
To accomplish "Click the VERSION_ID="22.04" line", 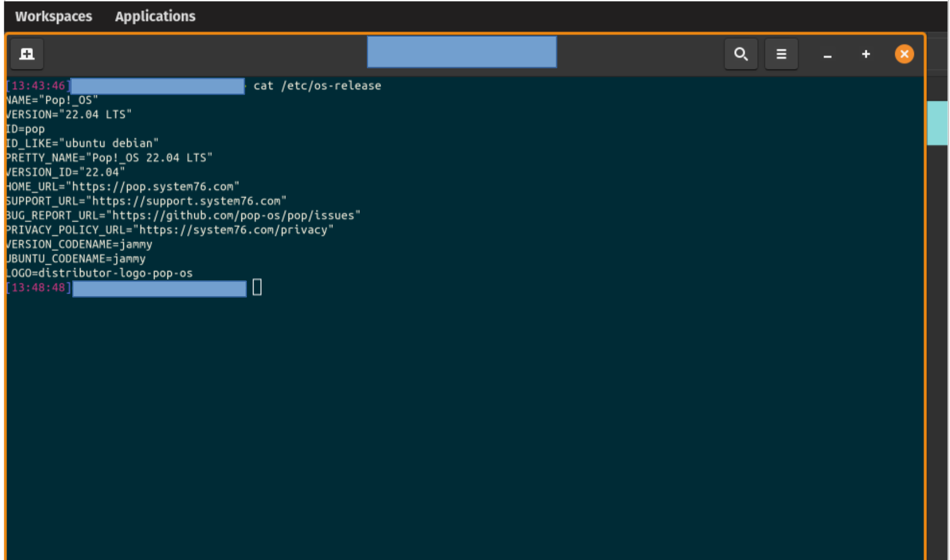I will point(65,172).
